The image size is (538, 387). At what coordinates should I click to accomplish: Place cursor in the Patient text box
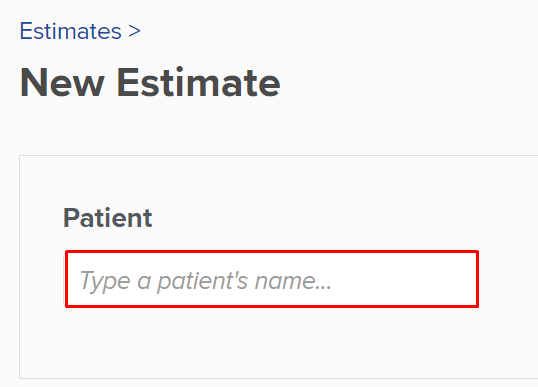coord(272,279)
